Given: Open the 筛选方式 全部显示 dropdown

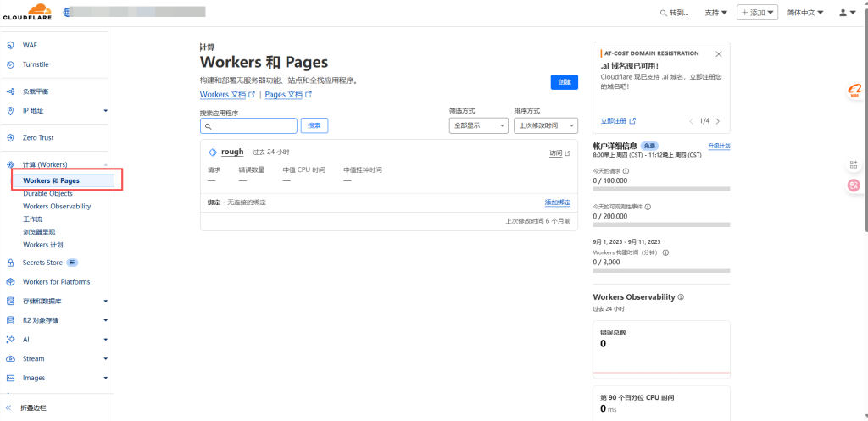Looking at the screenshot, I should pos(478,125).
